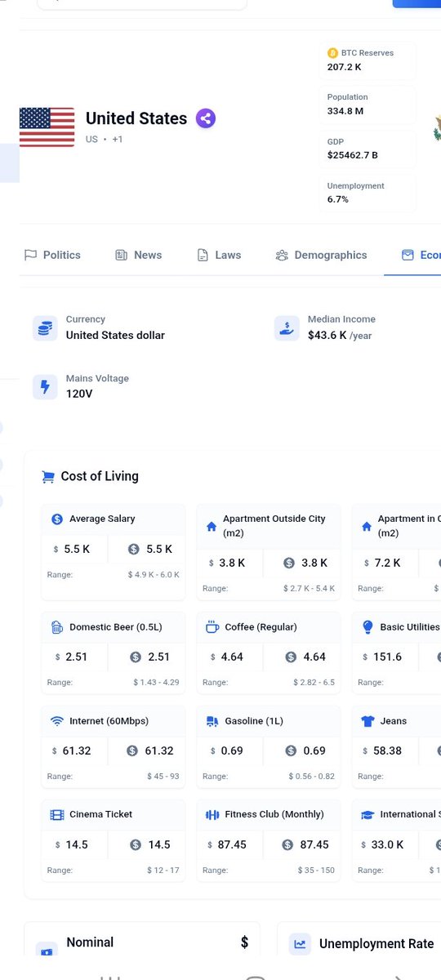Click the Jeans t-shirt icon

pos(367,721)
